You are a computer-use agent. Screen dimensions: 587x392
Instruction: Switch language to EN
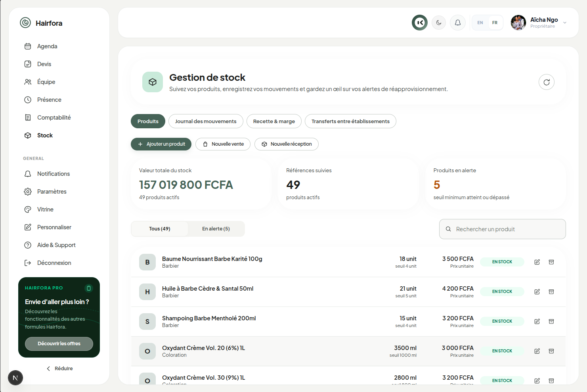click(480, 23)
